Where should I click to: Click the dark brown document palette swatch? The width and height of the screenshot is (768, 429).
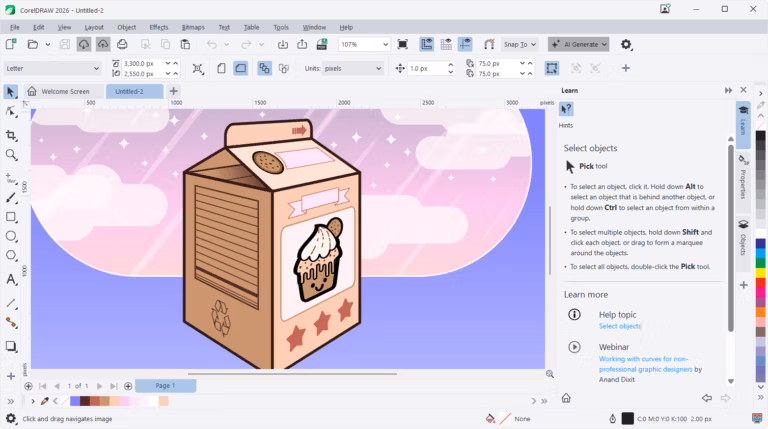[x=85, y=401]
